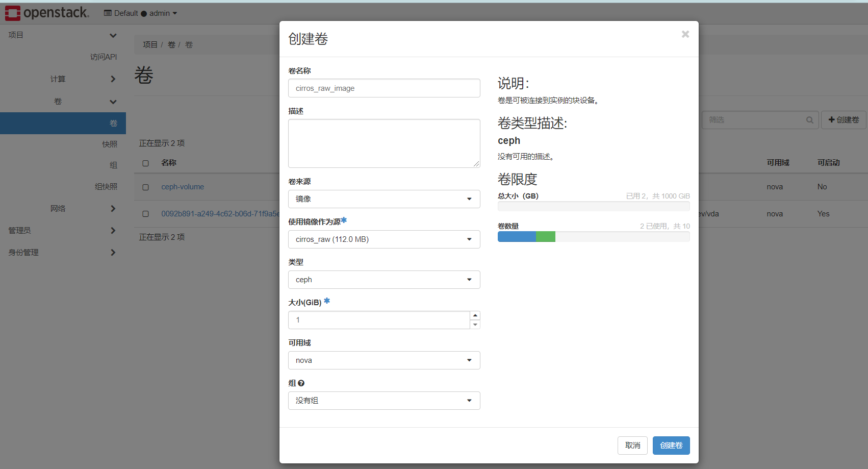Image resolution: width=868 pixels, height=469 pixels.
Task: Click the 可用域 column header
Action: point(778,163)
